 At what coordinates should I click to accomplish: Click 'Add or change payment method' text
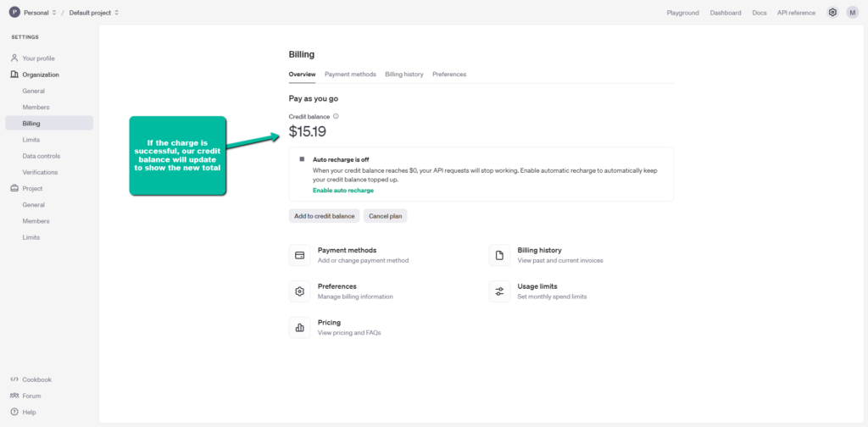(363, 260)
